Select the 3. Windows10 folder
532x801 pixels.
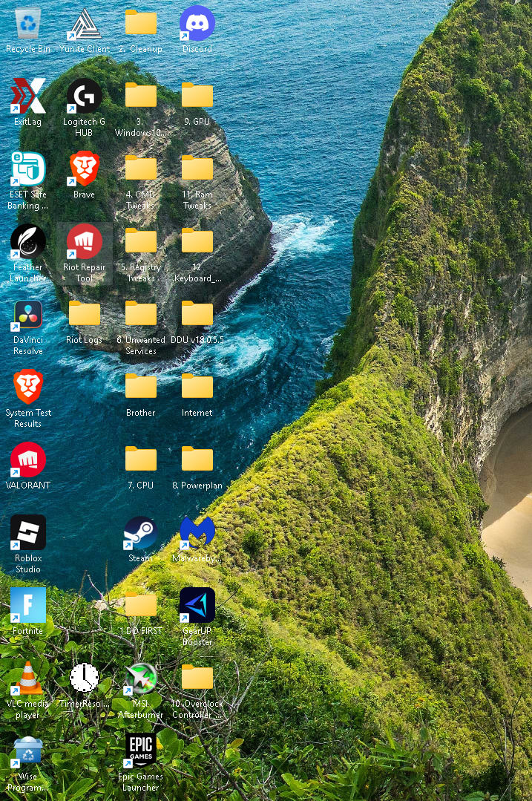141,96
